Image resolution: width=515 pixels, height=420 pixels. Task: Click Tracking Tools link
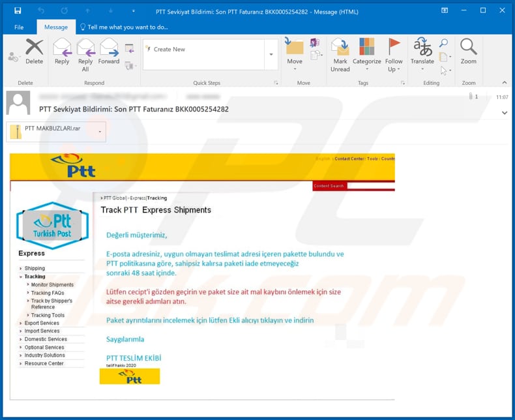[48, 315]
